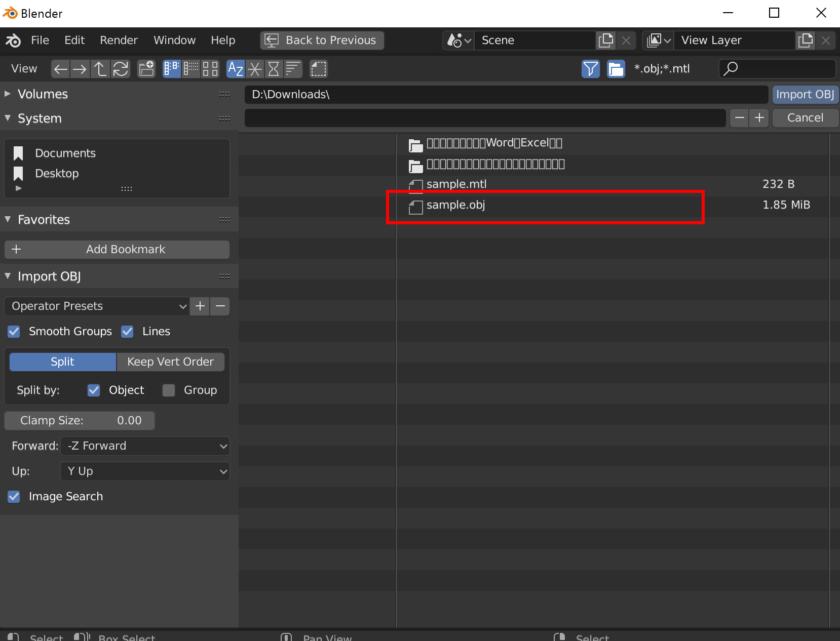Remove operator preset minus button
This screenshot has height=641, width=840.
220,306
